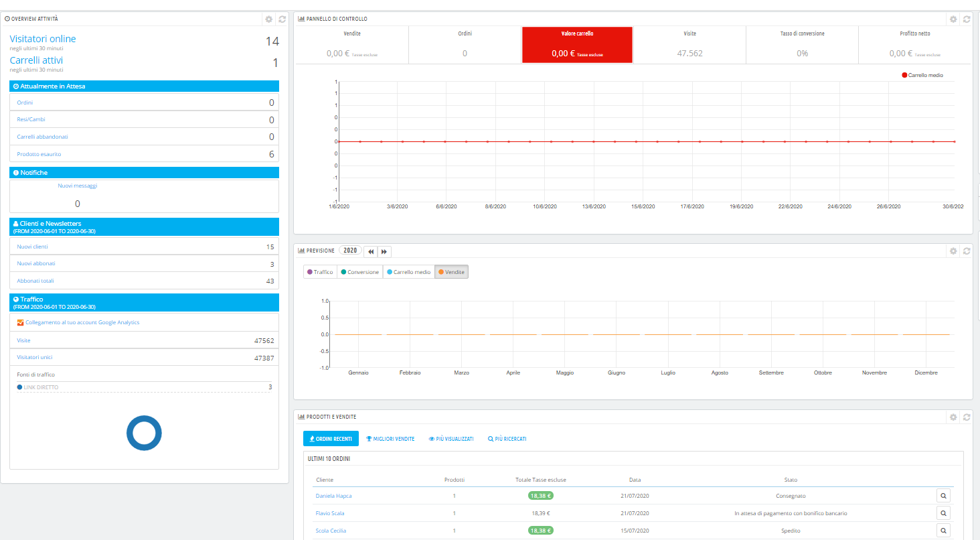Toggle Traffico series in forecast chart

click(319, 272)
